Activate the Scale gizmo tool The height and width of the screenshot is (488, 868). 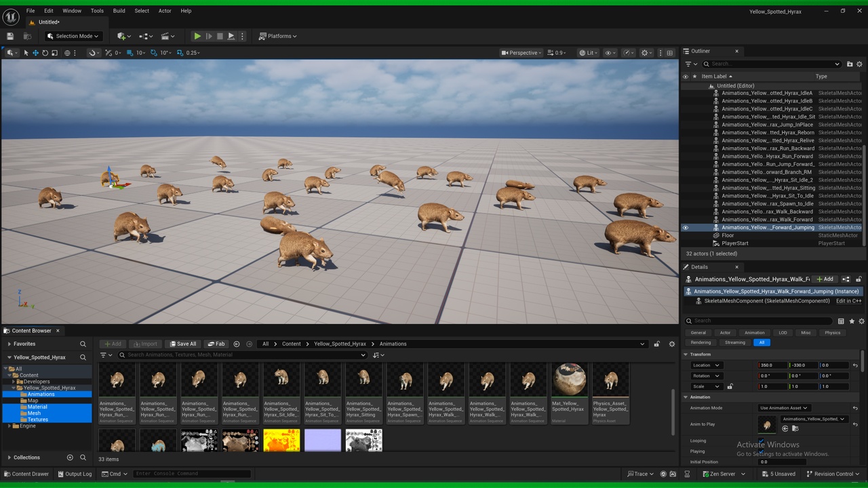55,53
